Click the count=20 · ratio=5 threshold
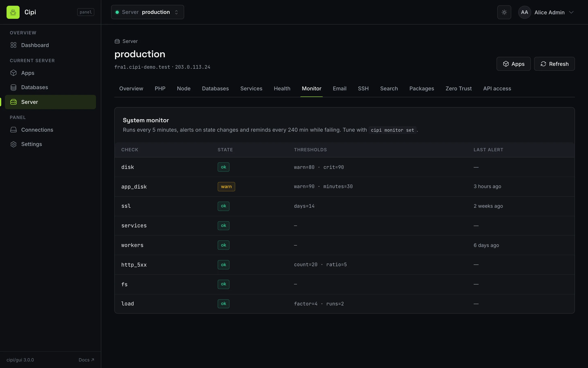This screenshot has height=368, width=588. click(x=320, y=265)
